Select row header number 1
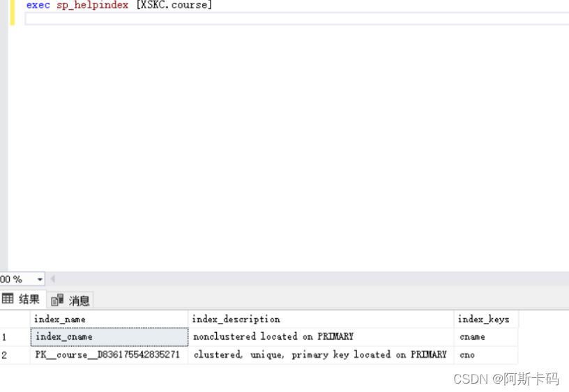The image size is (569, 392). [x=15, y=337]
